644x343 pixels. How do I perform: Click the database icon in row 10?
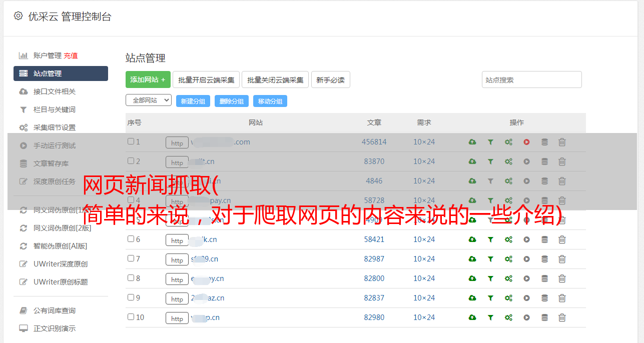[544, 317]
